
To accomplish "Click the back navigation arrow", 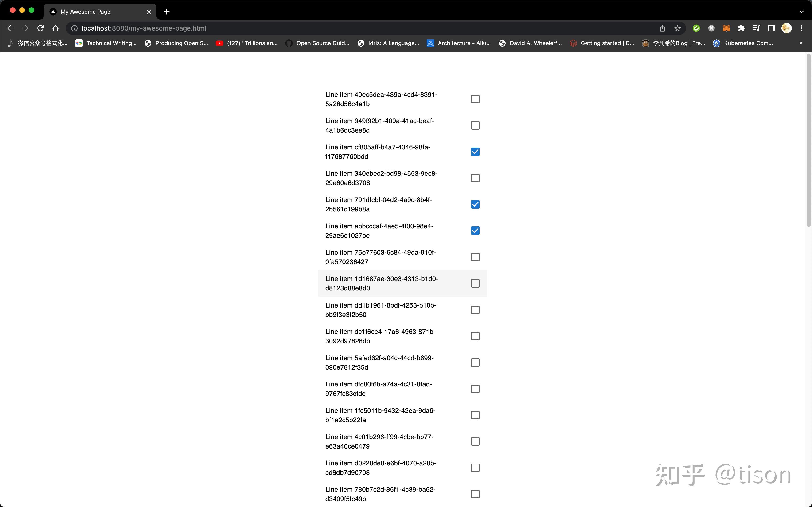I will (x=10, y=28).
